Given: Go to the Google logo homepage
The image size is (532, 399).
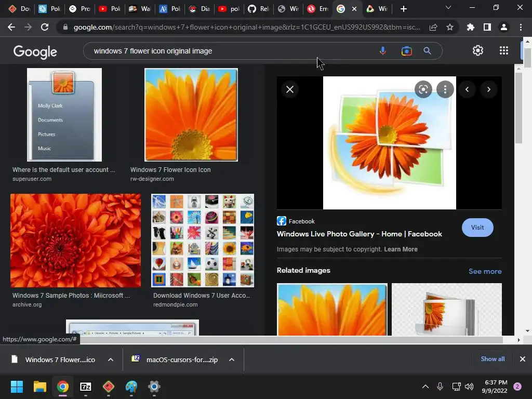Looking at the screenshot, I should click(35, 51).
